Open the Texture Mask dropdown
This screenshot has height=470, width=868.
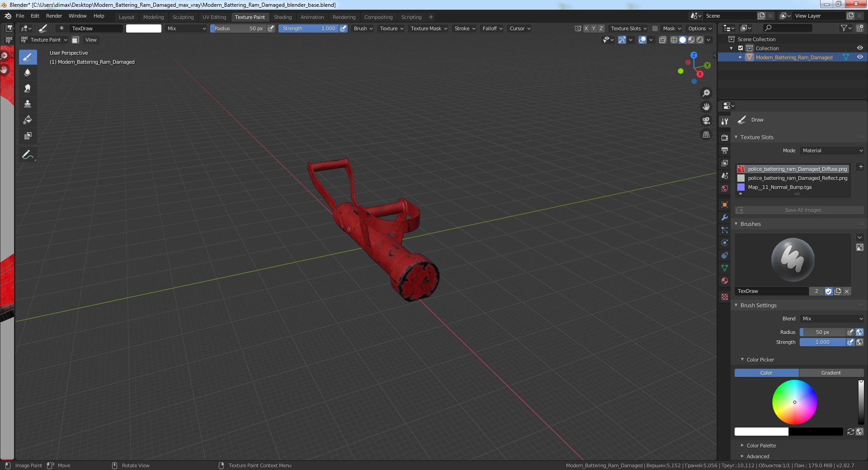tap(429, 28)
